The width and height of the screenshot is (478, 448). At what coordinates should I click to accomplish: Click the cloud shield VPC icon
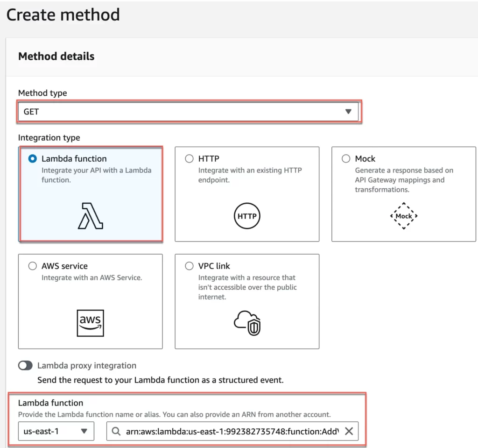coord(247,323)
